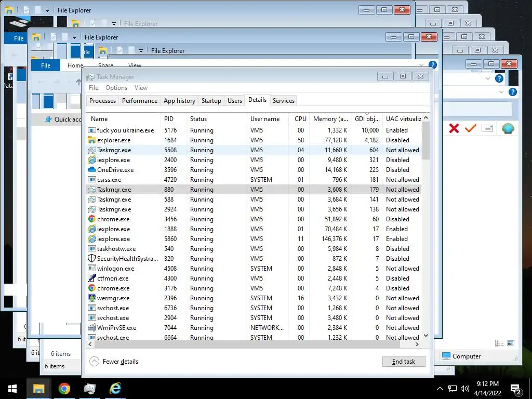Click the network tray icon

tap(453, 389)
